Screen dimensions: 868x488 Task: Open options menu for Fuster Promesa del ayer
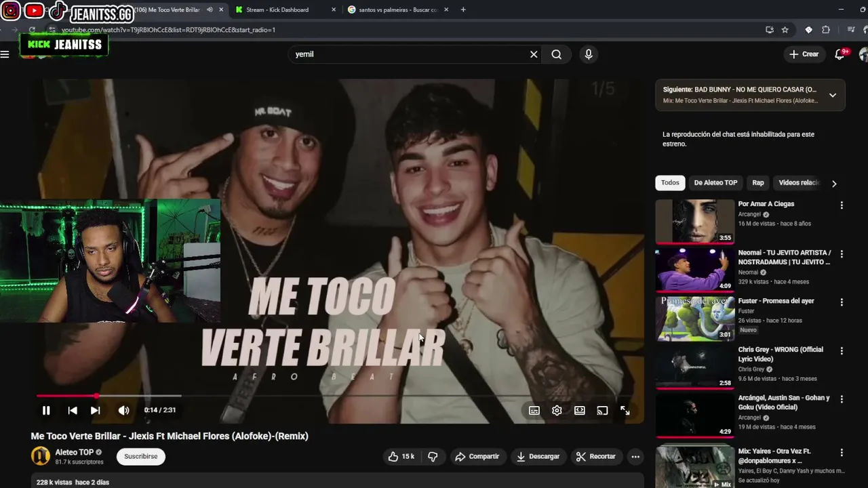(x=842, y=302)
